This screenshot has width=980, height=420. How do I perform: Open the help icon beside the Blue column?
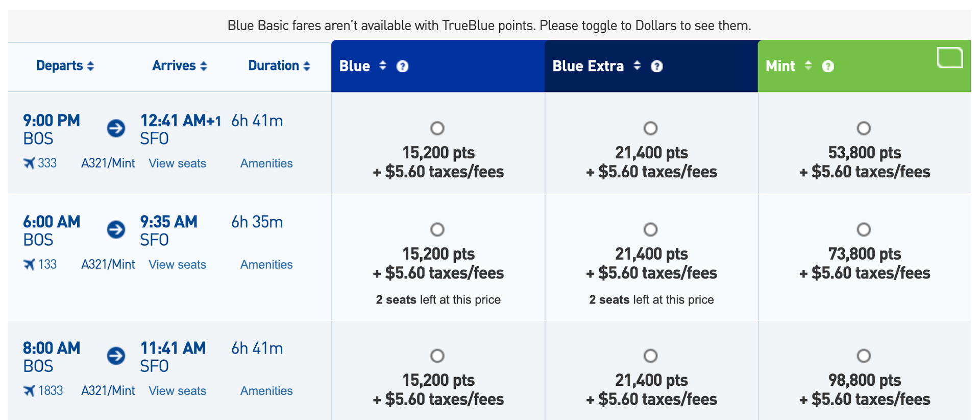tap(402, 66)
